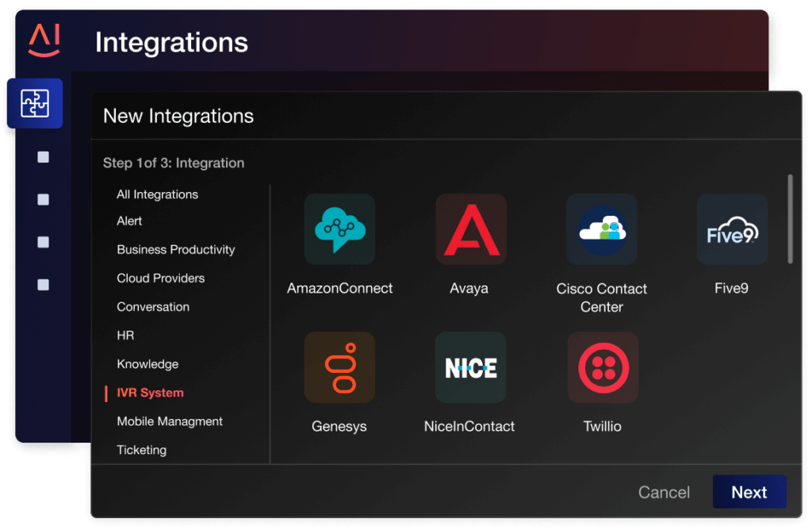Click the first square sidebar item
812x530 pixels.
[x=44, y=157]
